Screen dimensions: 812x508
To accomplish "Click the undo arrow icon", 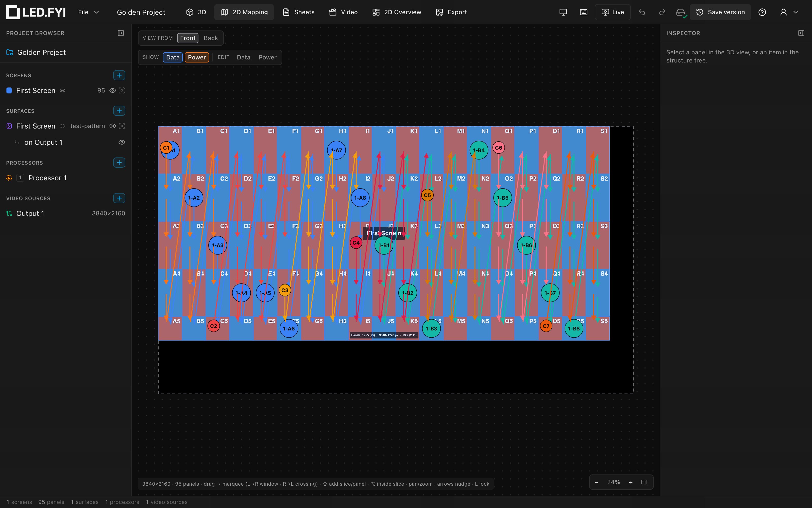I will [x=642, y=12].
